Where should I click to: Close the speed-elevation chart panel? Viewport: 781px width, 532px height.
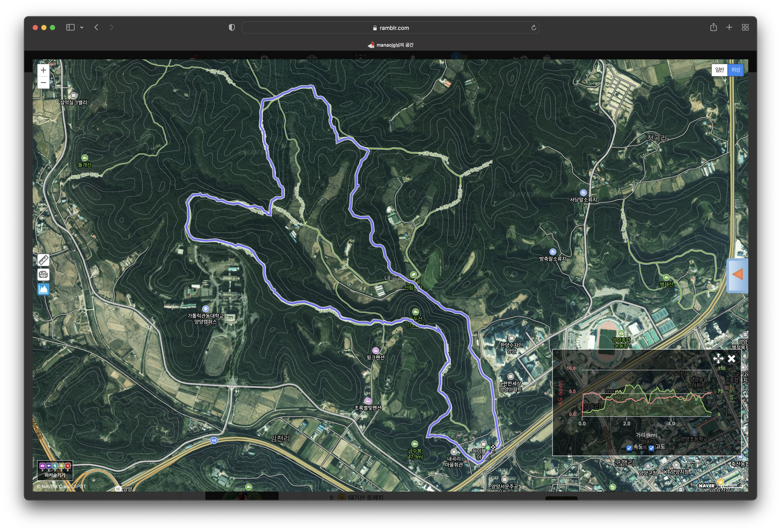tap(731, 359)
